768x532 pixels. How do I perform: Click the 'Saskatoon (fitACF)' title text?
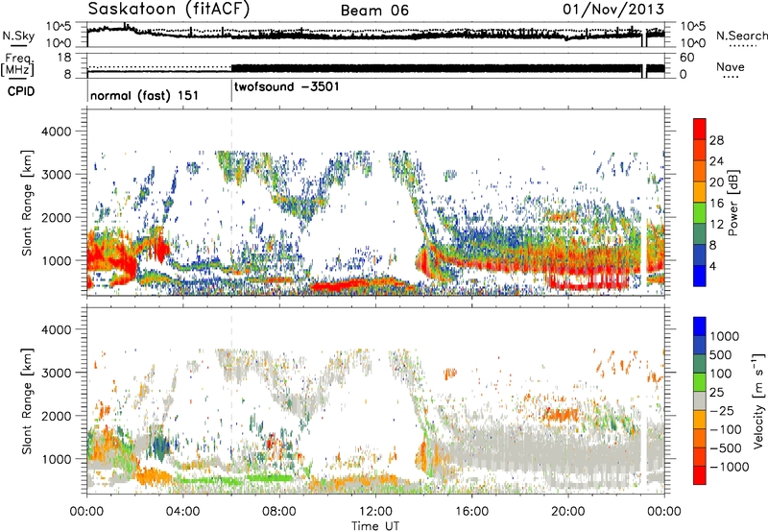[169, 10]
